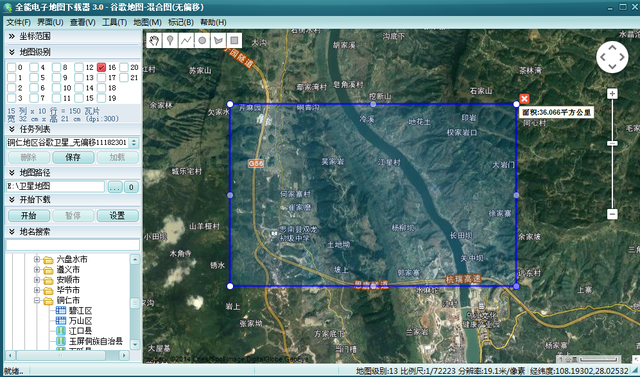Open the 地图(M) menu
This screenshot has height=377, width=640.
point(147,22)
